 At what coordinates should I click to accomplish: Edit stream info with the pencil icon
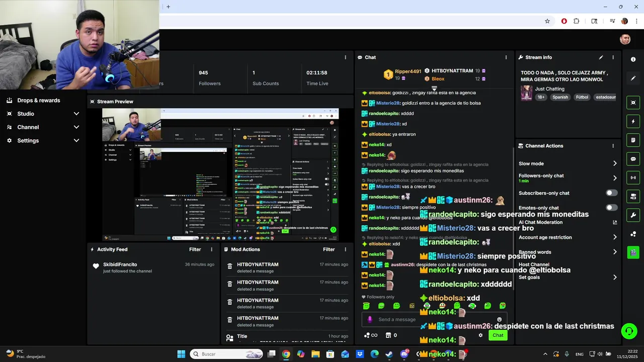pyautogui.click(x=601, y=57)
